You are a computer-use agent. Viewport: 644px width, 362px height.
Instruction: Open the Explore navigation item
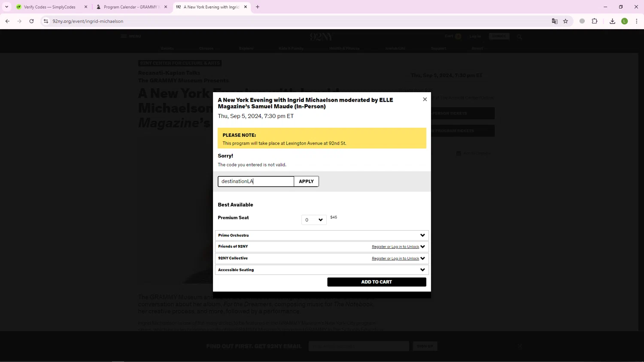pos(246,48)
